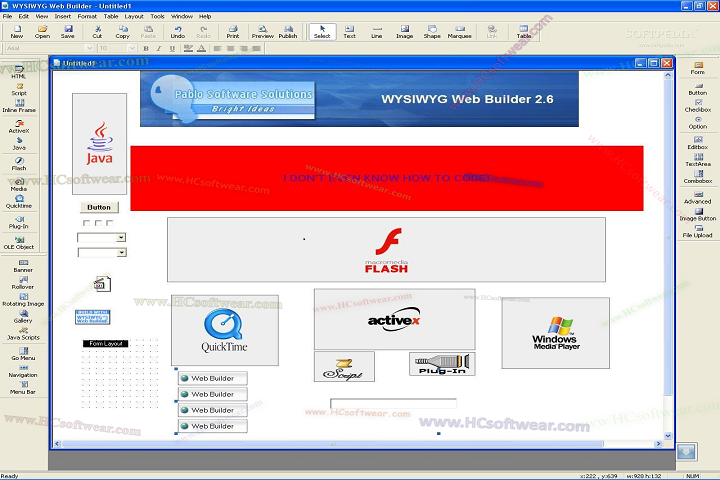Screen dimensions: 720x480
Task: Open the first combo box on canvas
Action: tap(121, 238)
